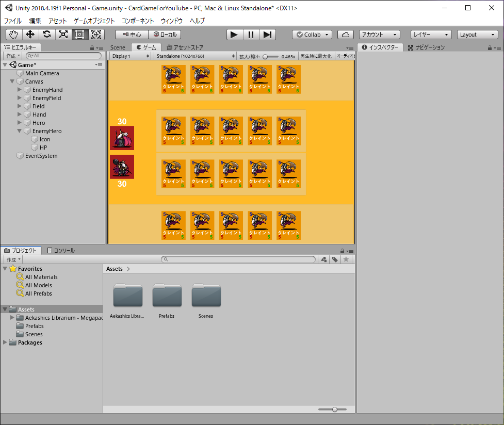Start Play mode
This screenshot has width=504, height=425.
tap(234, 35)
